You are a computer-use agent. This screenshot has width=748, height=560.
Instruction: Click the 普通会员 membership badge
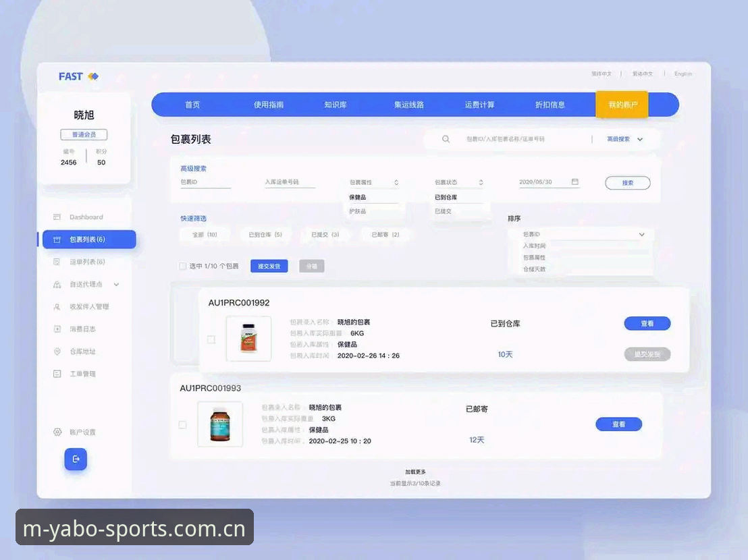84,135
